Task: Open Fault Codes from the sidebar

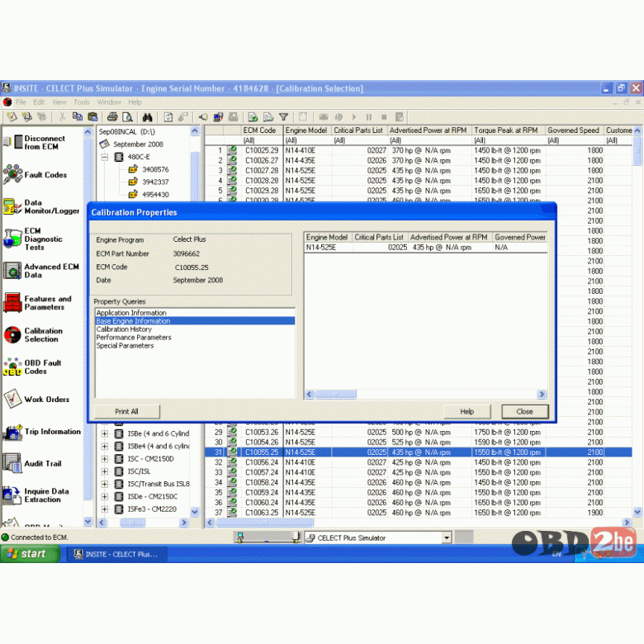Action: click(x=36, y=174)
